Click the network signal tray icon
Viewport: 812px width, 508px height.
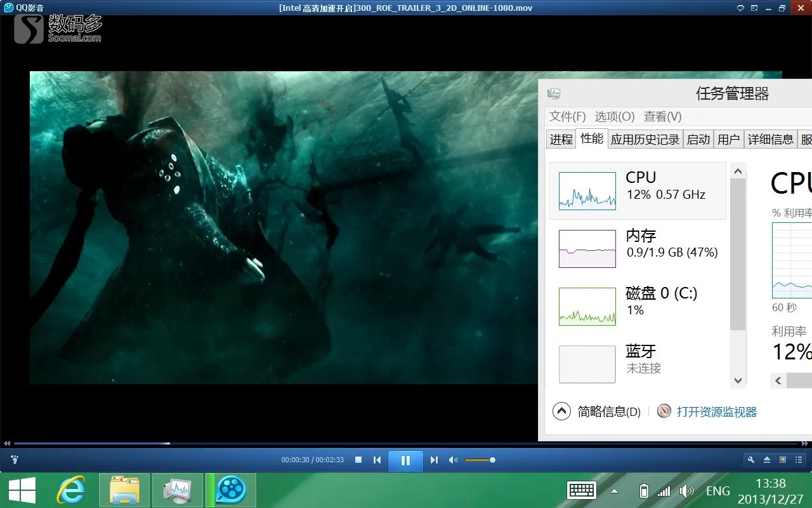[x=664, y=491]
